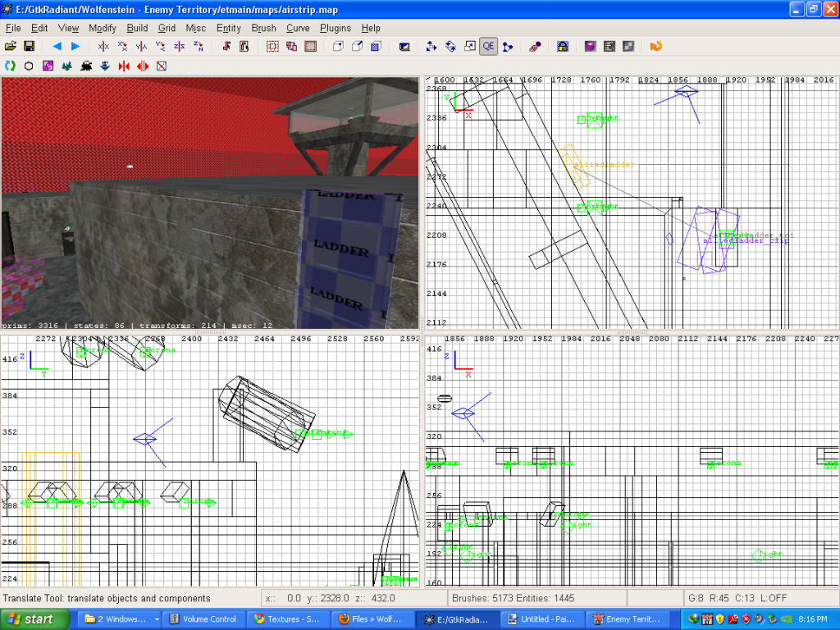Click the red double-arrow icon in second toolbar

click(143, 66)
